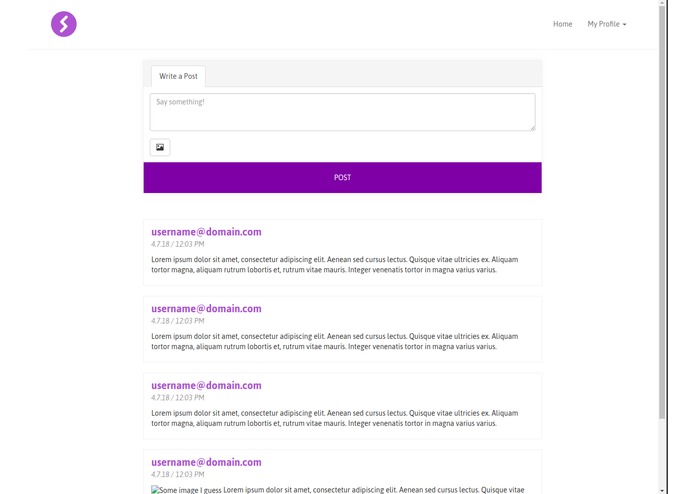Click the first post's 4.7.18 / 12:03 PM timestamp
Screen dimensions: 695x494
pyautogui.click(x=178, y=244)
